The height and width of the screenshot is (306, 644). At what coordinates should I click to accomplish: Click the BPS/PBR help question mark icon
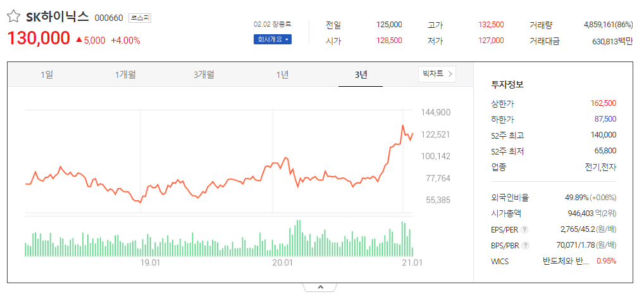coord(525,246)
